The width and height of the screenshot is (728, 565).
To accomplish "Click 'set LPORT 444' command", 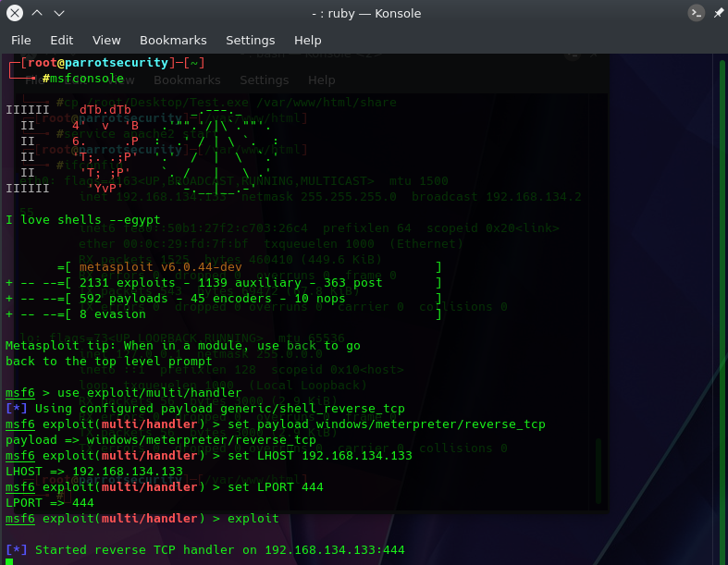I will 276,487.
